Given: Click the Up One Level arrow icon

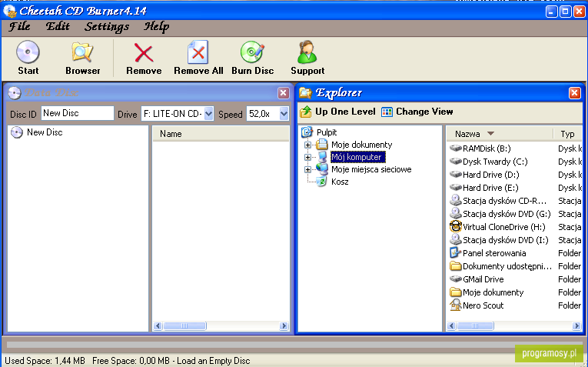Looking at the screenshot, I should (x=306, y=112).
